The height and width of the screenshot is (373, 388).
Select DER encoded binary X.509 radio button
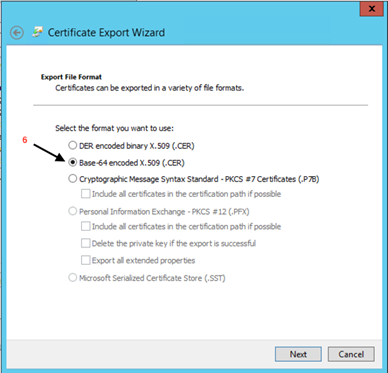(x=72, y=145)
